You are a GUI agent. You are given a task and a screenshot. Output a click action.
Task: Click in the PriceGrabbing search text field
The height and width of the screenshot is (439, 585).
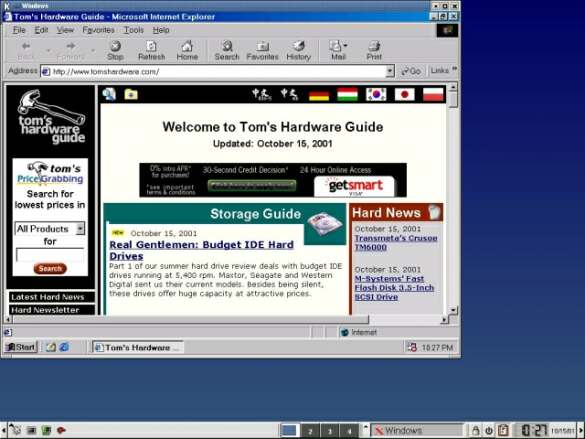tap(50, 255)
